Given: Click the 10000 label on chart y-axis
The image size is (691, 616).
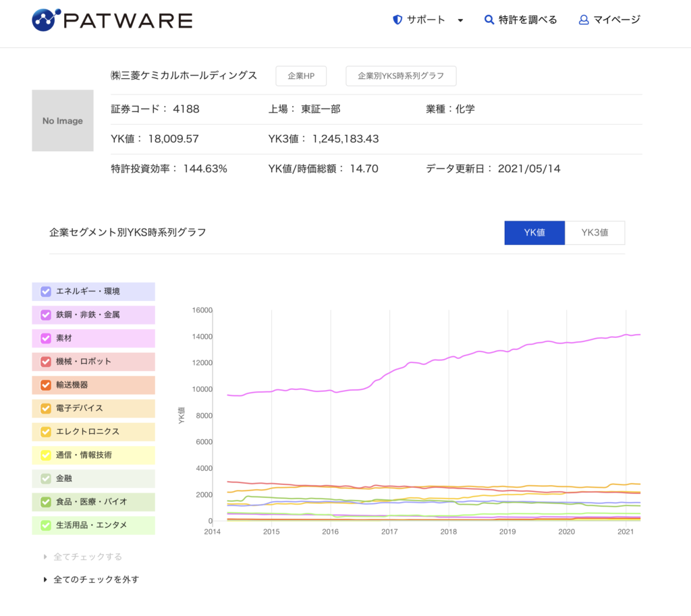Looking at the screenshot, I should 202,389.
